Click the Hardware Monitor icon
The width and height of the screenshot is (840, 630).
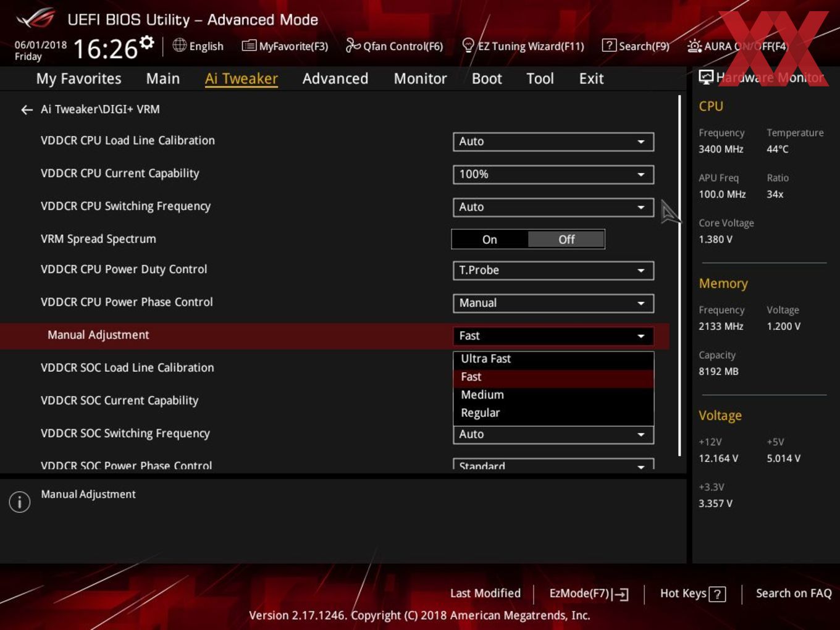(706, 77)
